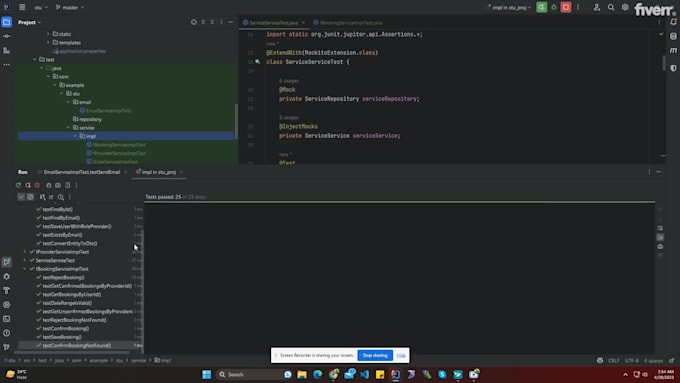Open the Notifications bell

coord(673,22)
